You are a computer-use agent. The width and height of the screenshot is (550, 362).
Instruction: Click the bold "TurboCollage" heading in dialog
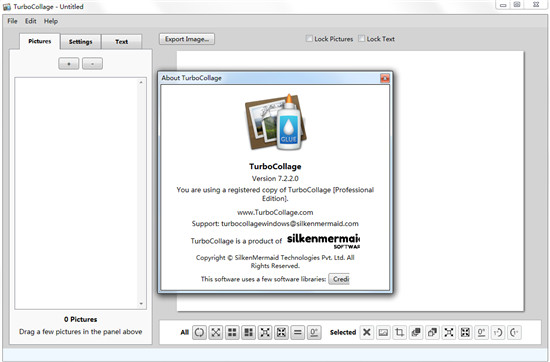tap(275, 166)
